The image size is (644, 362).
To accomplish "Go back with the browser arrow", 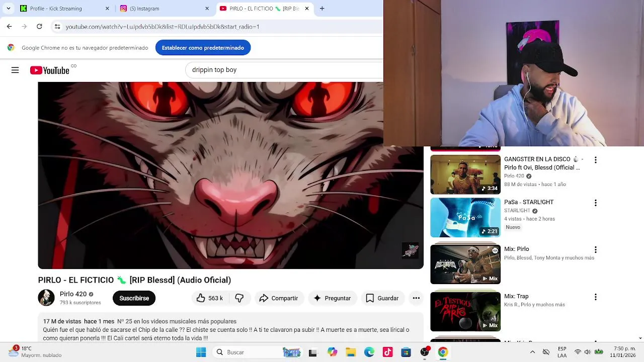I will click(x=9, y=26).
